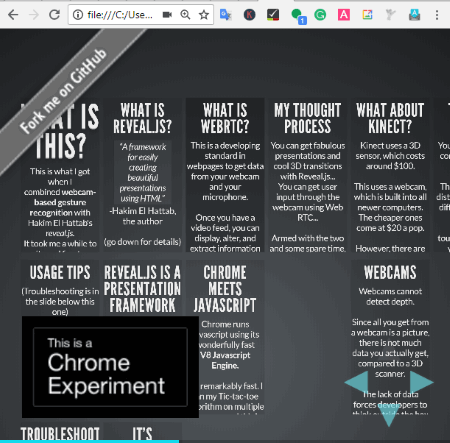Image resolution: width=450 pixels, height=443 pixels.
Task: Click "Webcams cannot detect depth." text
Action: click(390, 296)
